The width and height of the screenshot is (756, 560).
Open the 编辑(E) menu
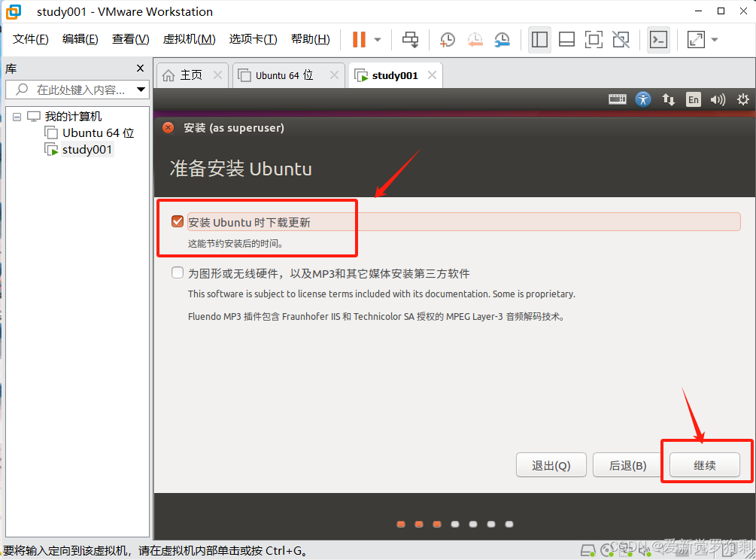pyautogui.click(x=80, y=39)
